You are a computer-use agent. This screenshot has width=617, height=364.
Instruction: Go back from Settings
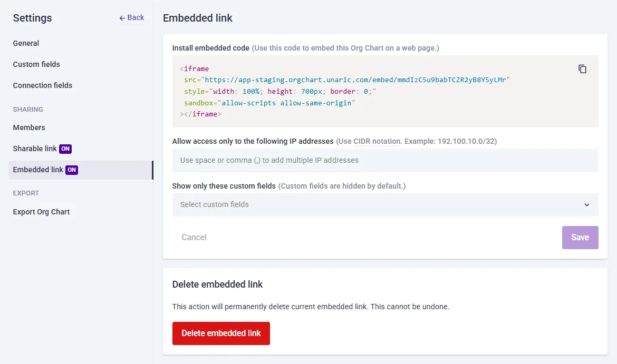[131, 18]
